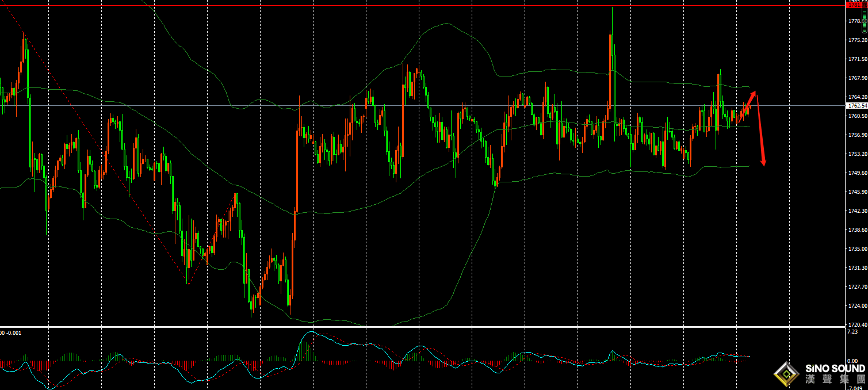868x390 pixels.
Task: Click the MACD value label -0.001
Action: 14,333
